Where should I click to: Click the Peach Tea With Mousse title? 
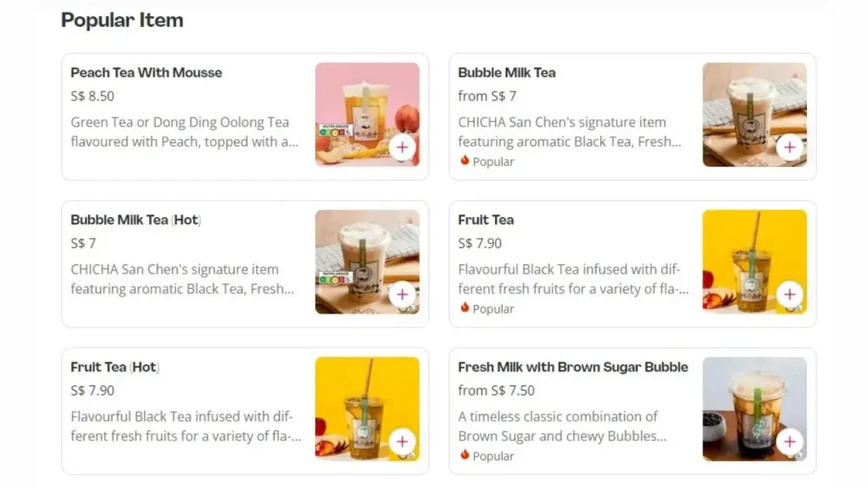146,73
